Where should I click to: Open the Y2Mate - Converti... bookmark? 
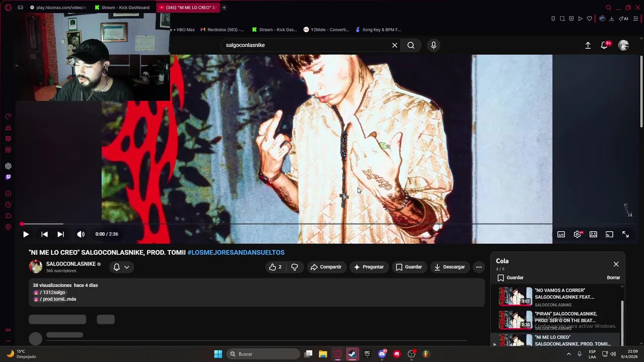tap(327, 30)
